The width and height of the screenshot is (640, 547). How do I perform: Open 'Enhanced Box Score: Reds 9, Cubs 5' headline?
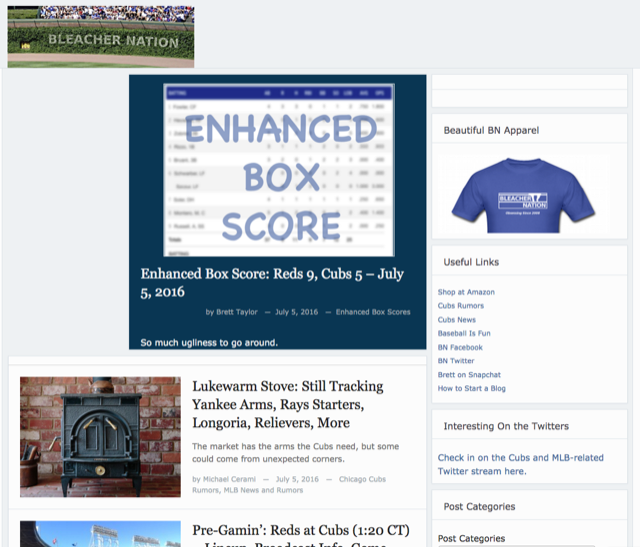click(x=272, y=282)
